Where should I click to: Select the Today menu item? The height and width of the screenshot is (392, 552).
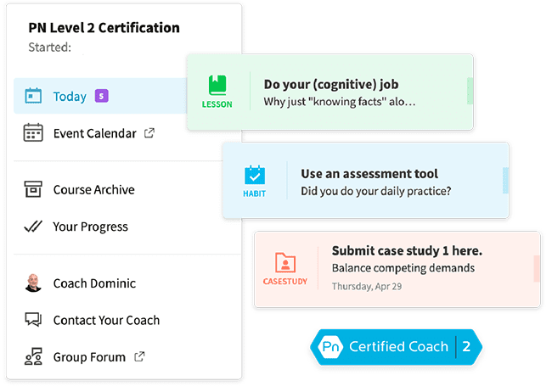click(70, 96)
